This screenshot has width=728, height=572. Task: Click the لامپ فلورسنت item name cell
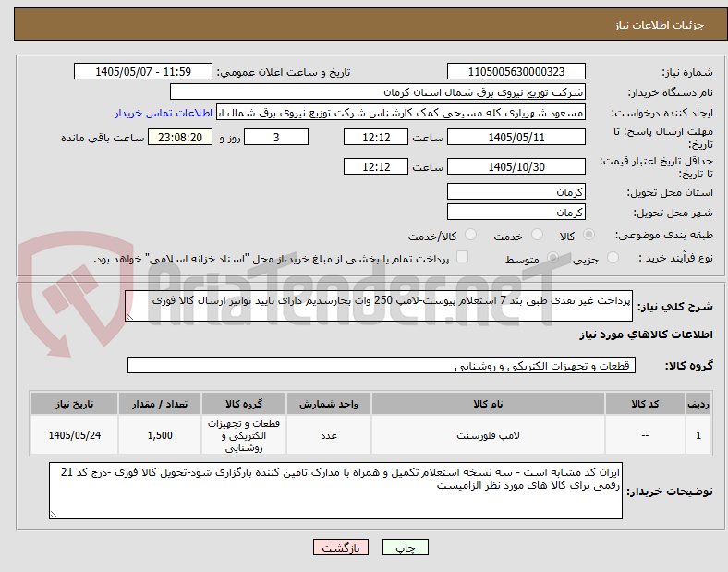click(x=488, y=435)
